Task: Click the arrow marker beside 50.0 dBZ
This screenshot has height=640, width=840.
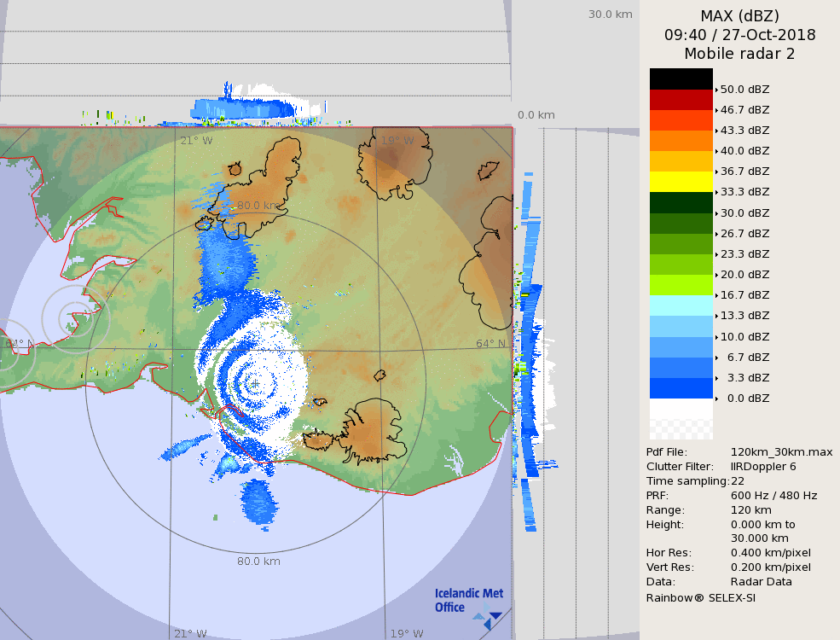Action: 717,90
